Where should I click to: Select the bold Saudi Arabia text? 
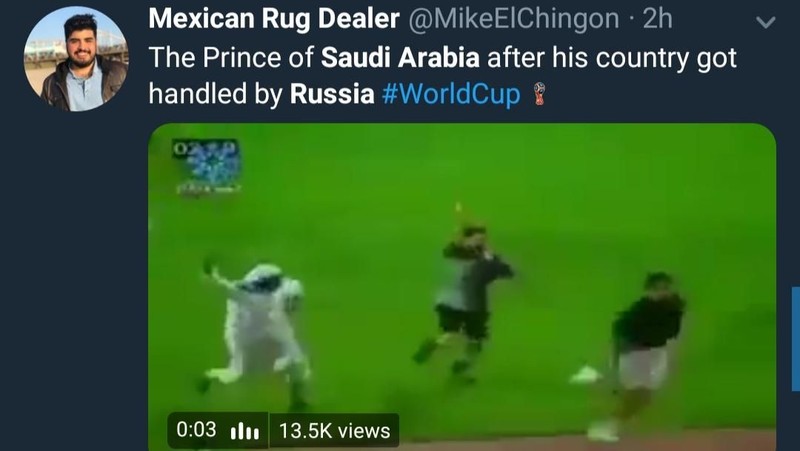pyautogui.click(x=400, y=58)
